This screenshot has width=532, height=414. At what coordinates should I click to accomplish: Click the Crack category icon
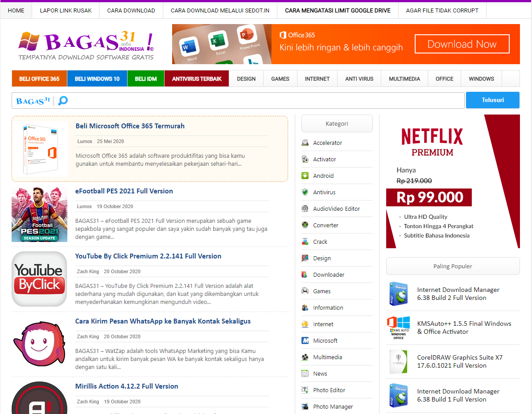305,242
